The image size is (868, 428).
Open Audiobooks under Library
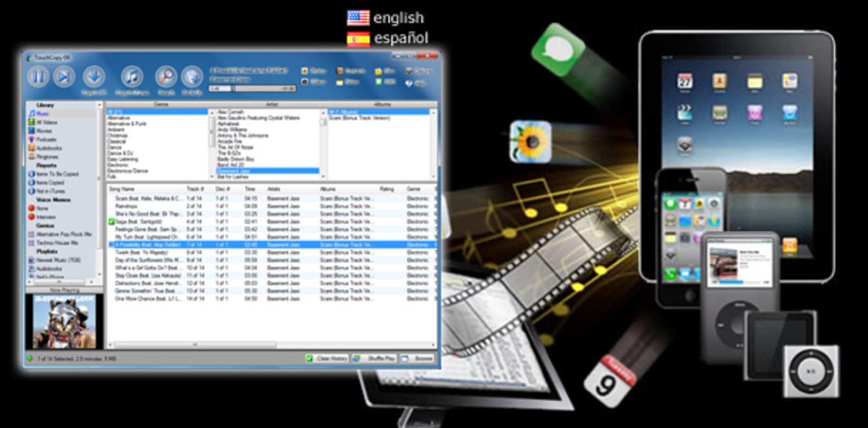(x=45, y=148)
